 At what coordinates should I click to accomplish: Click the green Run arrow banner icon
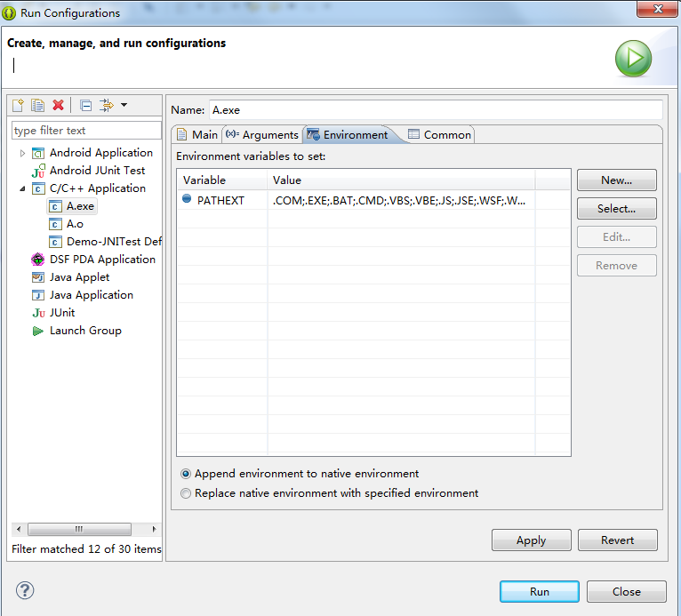click(633, 58)
